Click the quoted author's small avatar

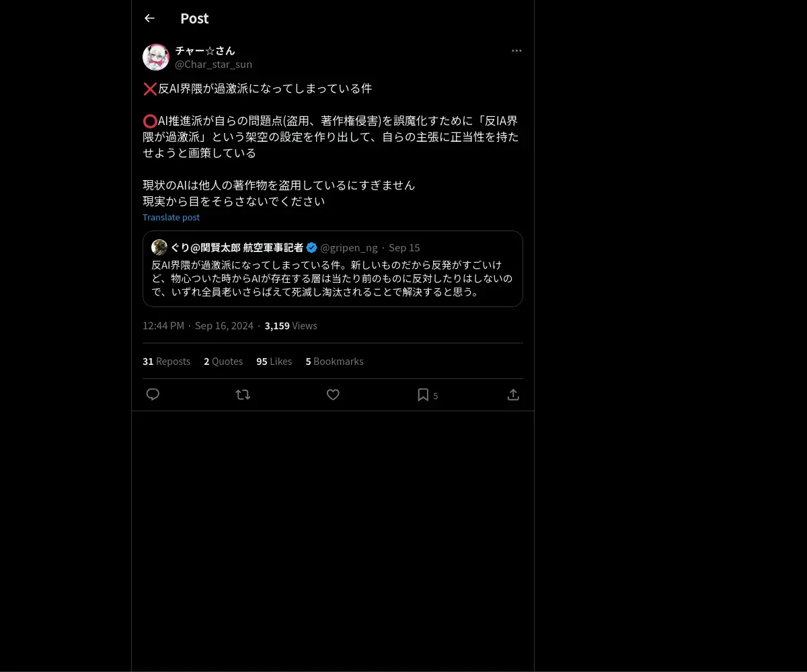[x=159, y=247]
